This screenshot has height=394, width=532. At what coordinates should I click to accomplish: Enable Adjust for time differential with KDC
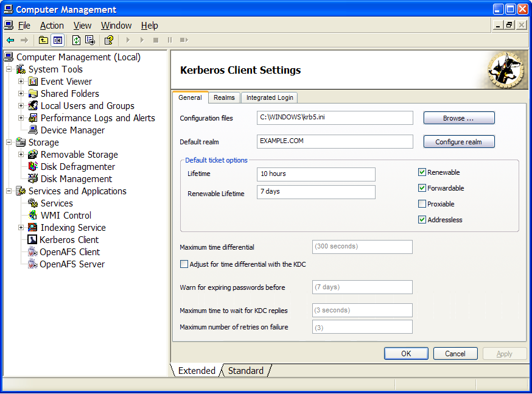(x=184, y=264)
